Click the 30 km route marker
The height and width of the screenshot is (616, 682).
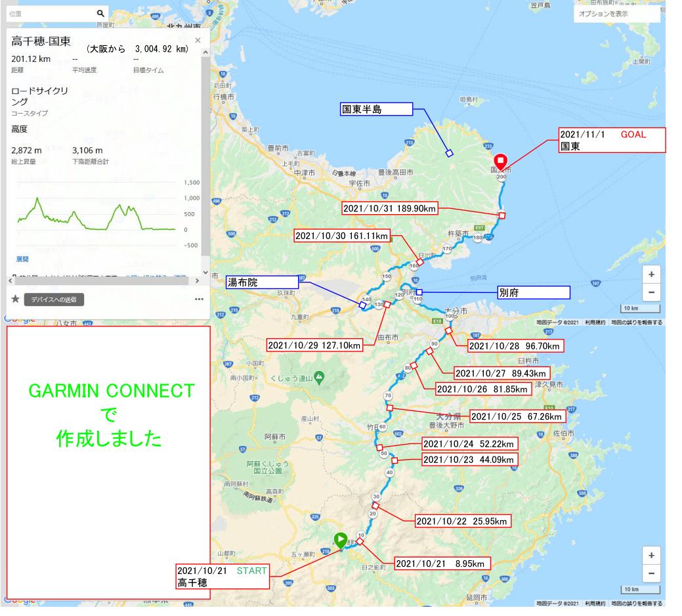pos(376,496)
